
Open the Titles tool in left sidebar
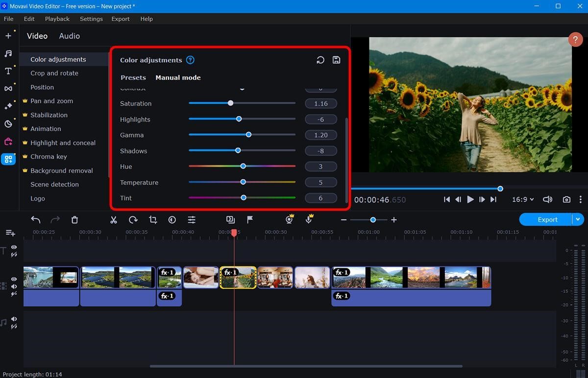click(x=8, y=71)
